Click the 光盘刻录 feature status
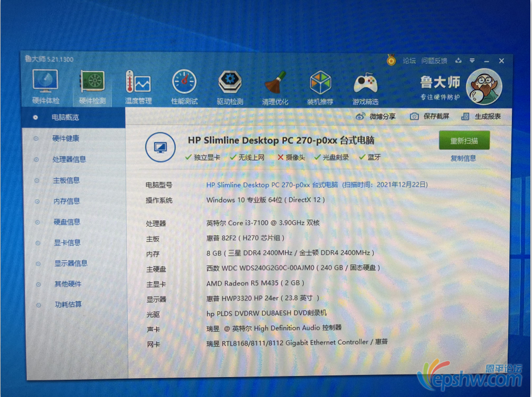Screen dimensions: 532x397 331,157
